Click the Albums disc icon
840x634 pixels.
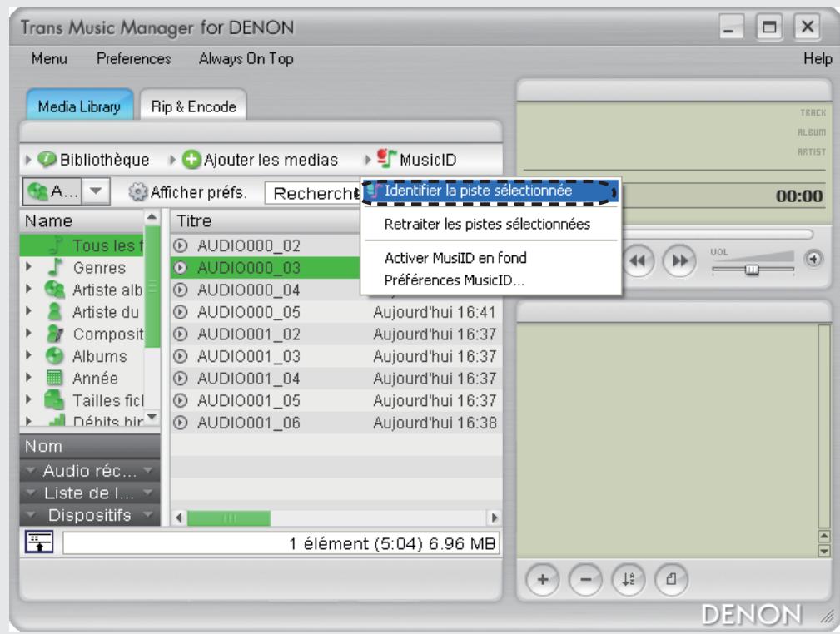coord(55,355)
